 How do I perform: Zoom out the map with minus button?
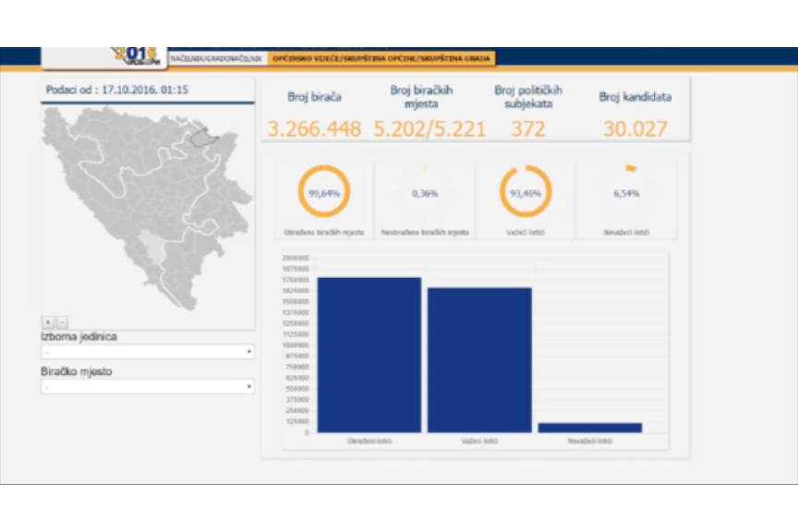pyautogui.click(x=62, y=322)
